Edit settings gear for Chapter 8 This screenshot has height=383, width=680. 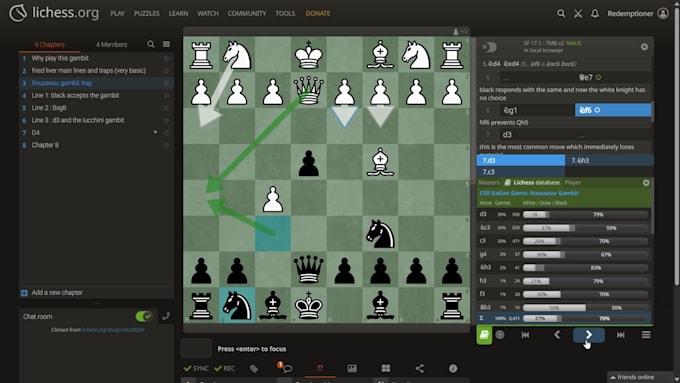tap(166, 145)
